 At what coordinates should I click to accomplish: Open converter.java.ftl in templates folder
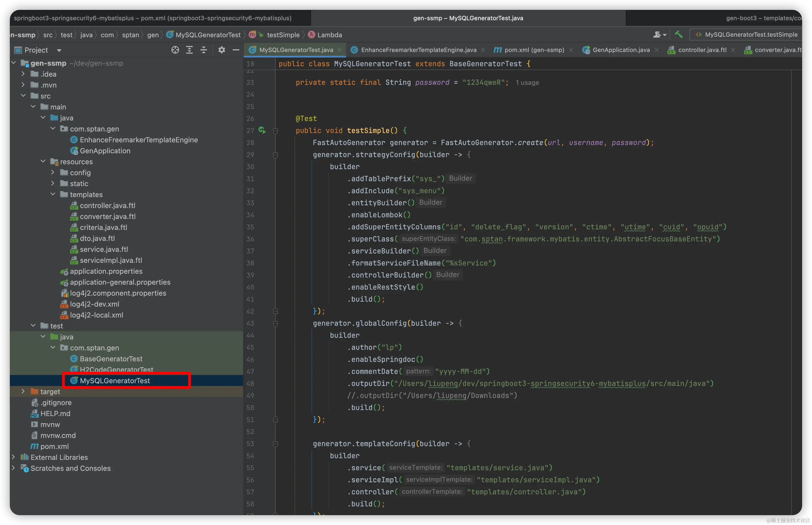(107, 217)
